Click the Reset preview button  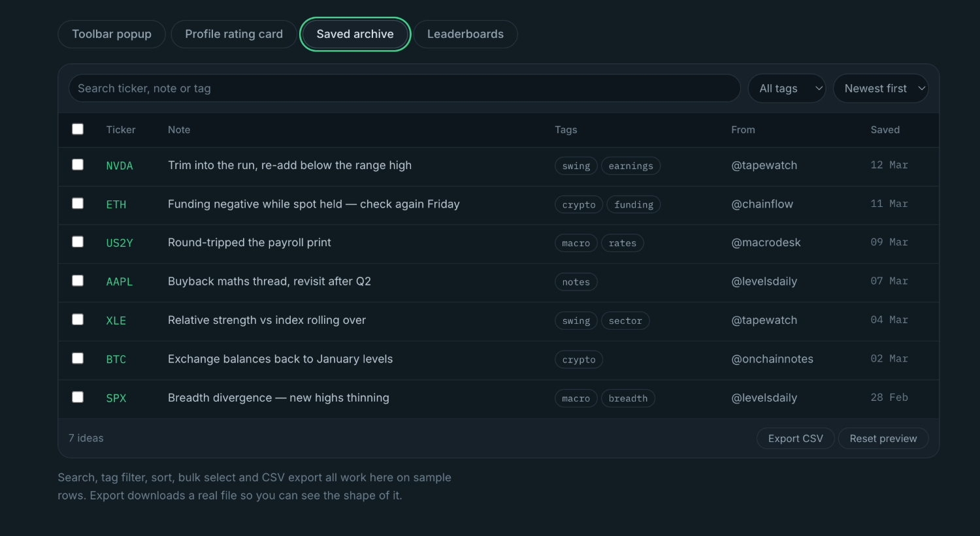(x=883, y=439)
